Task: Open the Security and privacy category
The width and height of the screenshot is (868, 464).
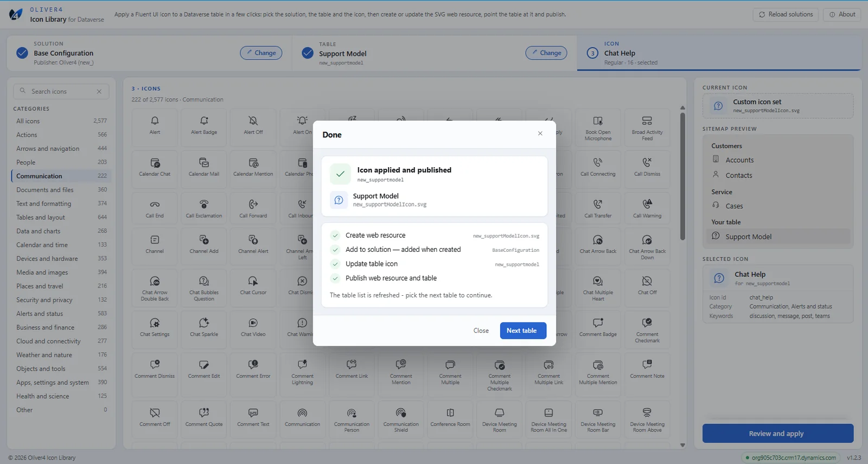Action: click(x=61, y=300)
